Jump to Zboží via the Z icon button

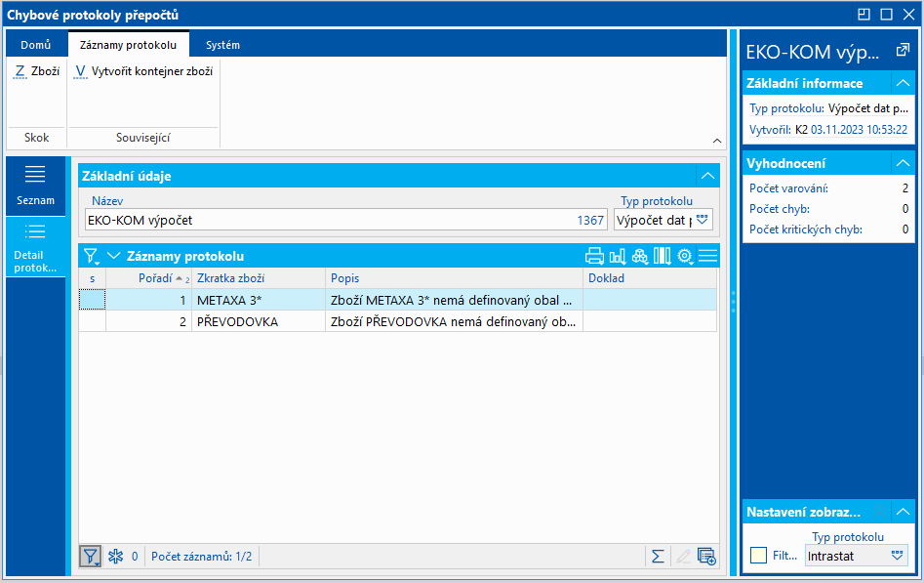36,71
